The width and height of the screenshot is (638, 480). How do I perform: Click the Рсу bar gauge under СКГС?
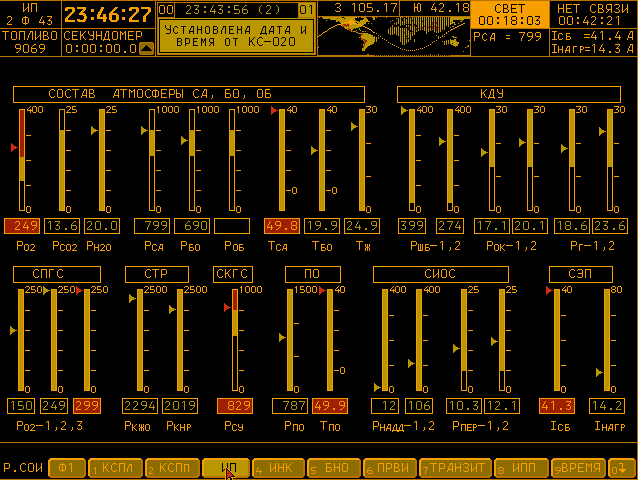coord(235,340)
